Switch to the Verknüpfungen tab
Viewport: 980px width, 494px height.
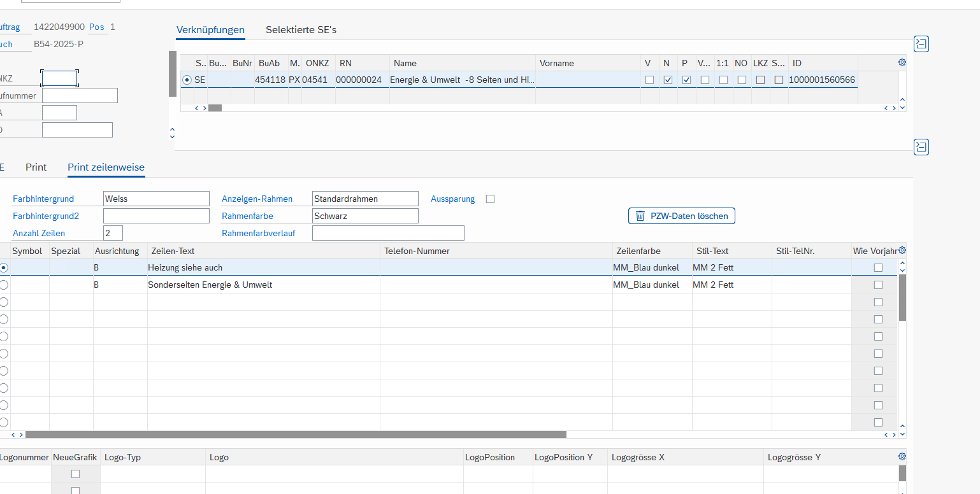tap(210, 29)
